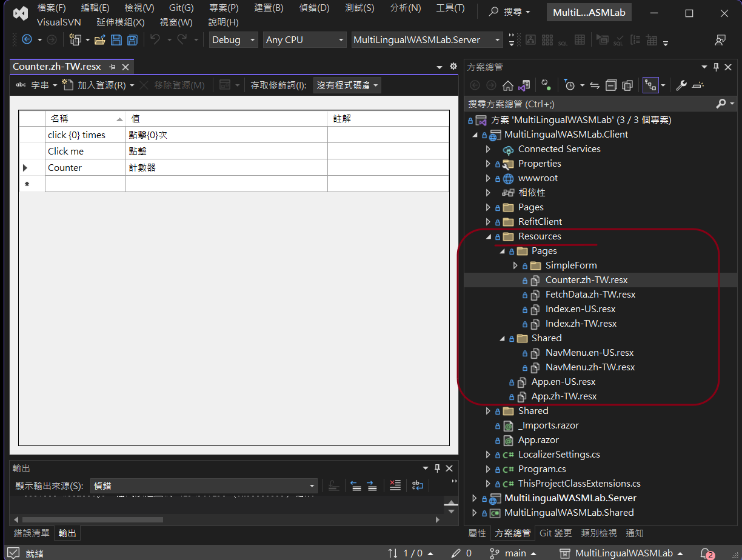Click the Save All toolbar icon
Viewport: 742px width, 560px height.
pyautogui.click(x=132, y=40)
